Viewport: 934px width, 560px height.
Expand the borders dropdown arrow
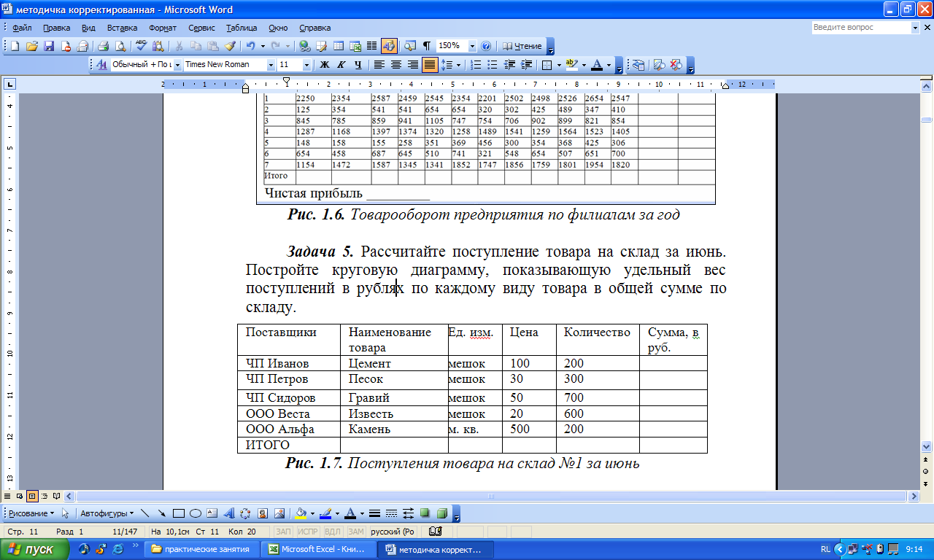(558, 64)
